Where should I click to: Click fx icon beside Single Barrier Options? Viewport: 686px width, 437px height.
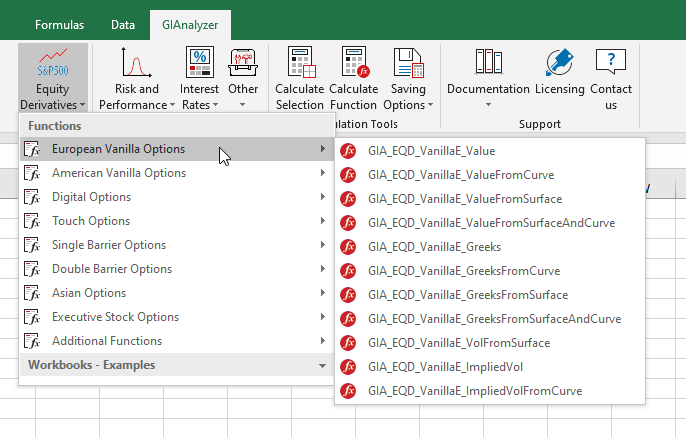pyautogui.click(x=32, y=245)
